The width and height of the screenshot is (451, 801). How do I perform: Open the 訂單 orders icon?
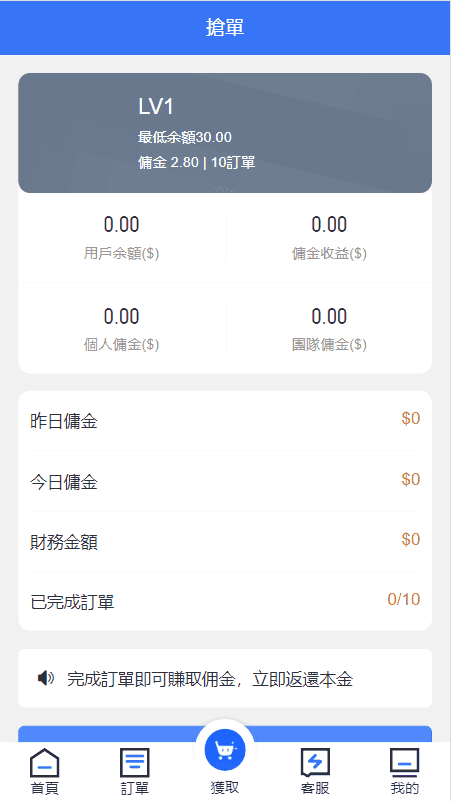pos(135,762)
